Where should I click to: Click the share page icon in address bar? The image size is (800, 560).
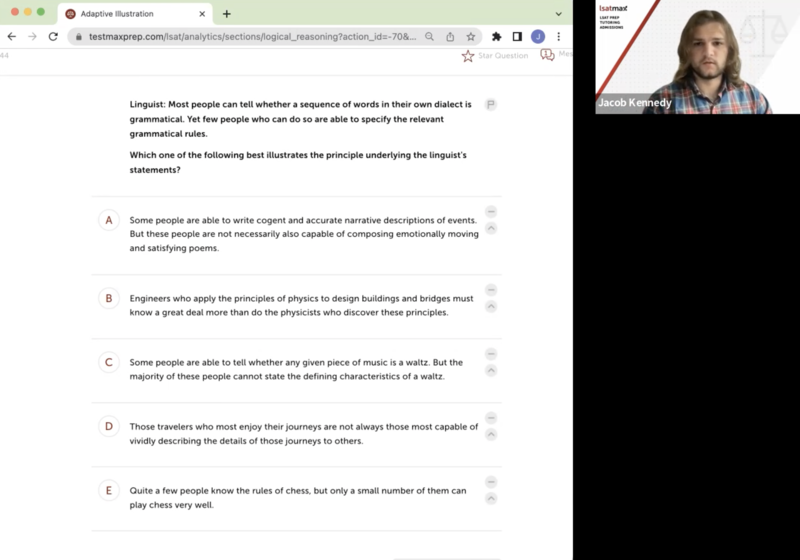click(x=450, y=36)
